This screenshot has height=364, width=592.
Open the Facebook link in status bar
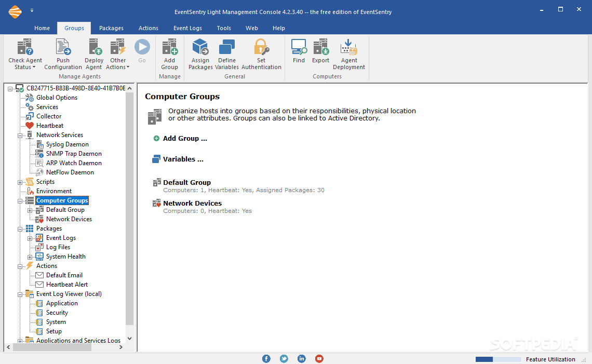coord(266,359)
